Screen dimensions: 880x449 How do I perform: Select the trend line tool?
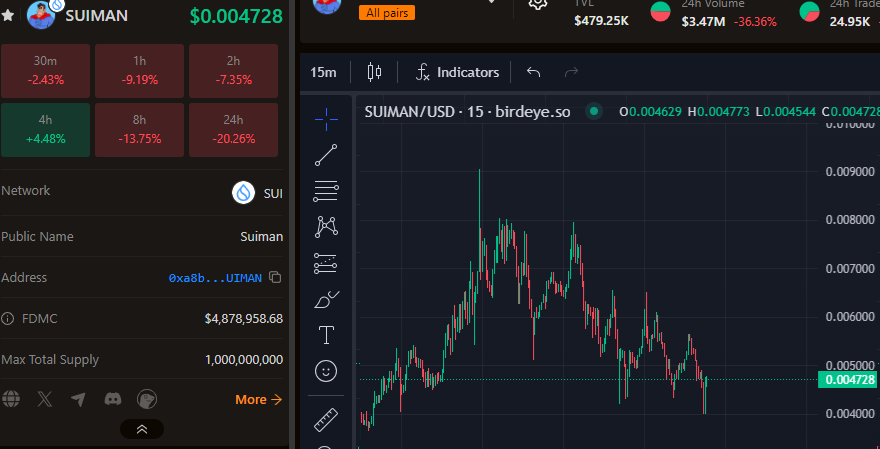tap(326, 155)
